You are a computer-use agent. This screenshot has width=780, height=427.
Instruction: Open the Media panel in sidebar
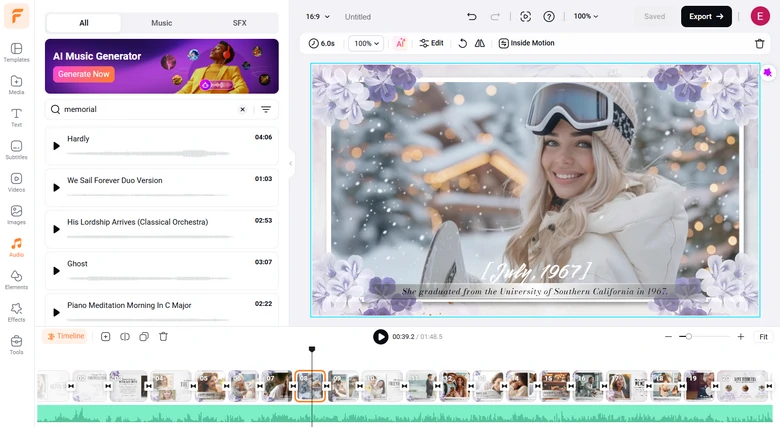pyautogui.click(x=16, y=85)
